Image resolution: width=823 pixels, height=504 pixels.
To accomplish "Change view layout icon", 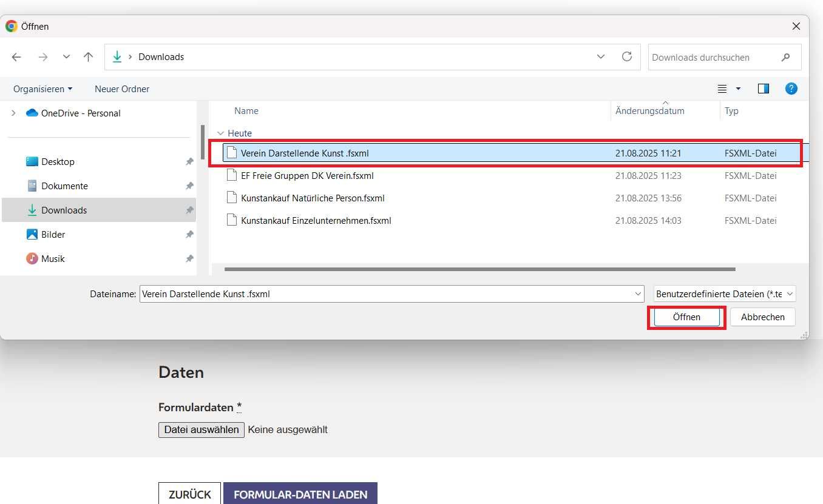I will [x=722, y=89].
